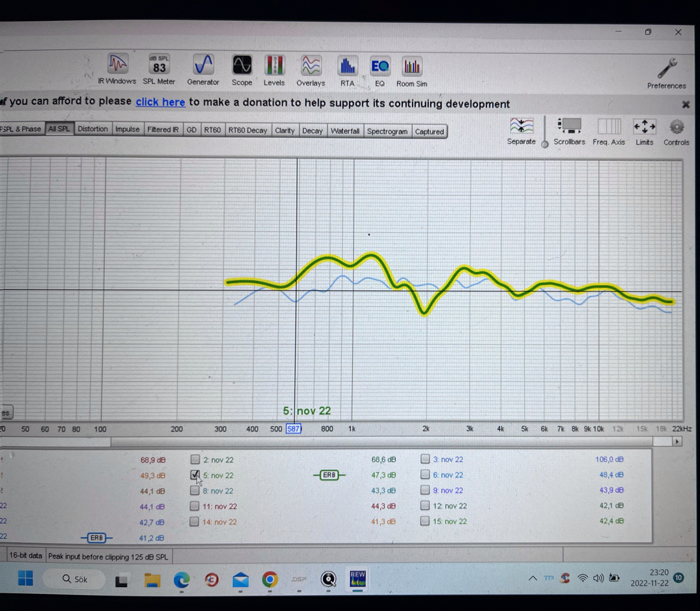Screen dimensions: 700x611
Task: Click the Separate traces slider knob
Action: 545,144
